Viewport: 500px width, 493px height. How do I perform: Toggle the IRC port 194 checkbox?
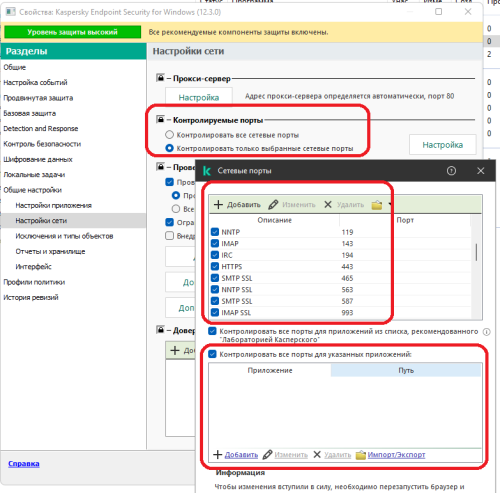pyautogui.click(x=215, y=255)
